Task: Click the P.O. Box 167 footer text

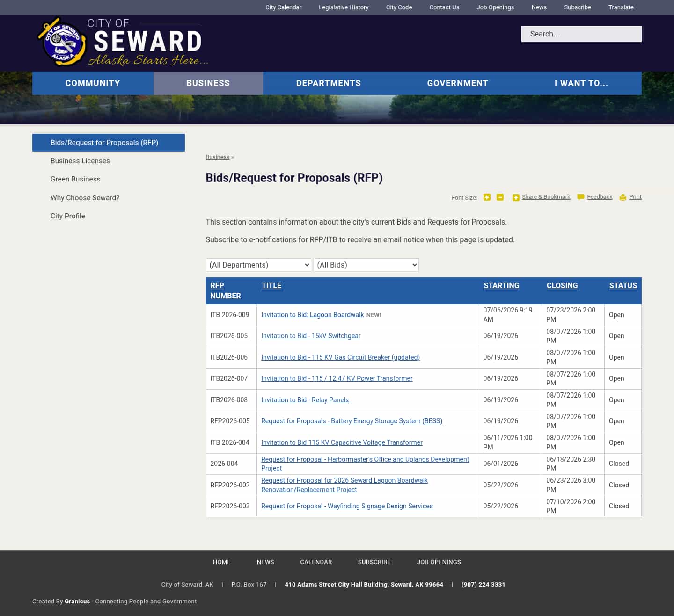Action: 249,585
